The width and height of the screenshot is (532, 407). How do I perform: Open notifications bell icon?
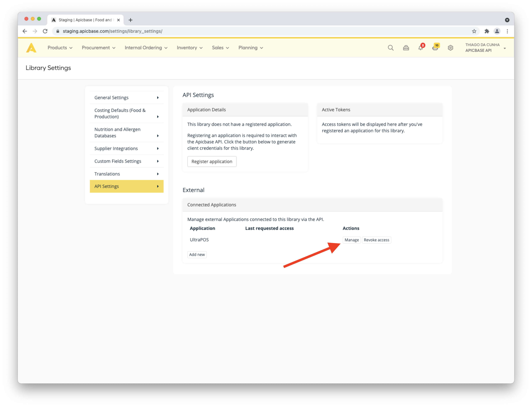click(x=421, y=48)
